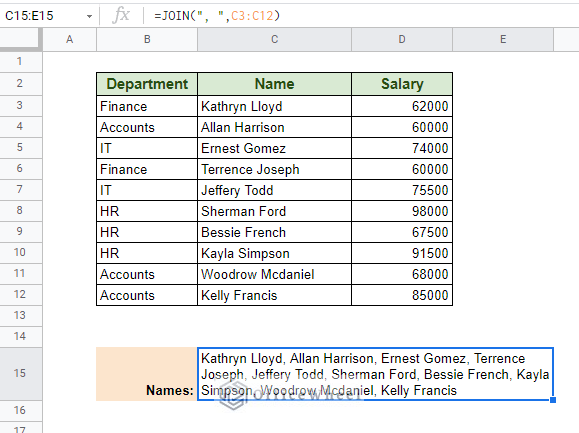Select column C header
This screenshot has width=579, height=433.
[x=274, y=39]
